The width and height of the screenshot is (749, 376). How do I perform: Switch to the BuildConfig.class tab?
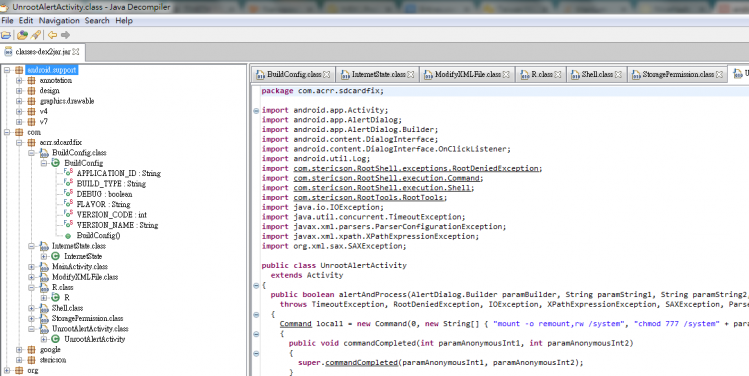pyautogui.click(x=294, y=74)
